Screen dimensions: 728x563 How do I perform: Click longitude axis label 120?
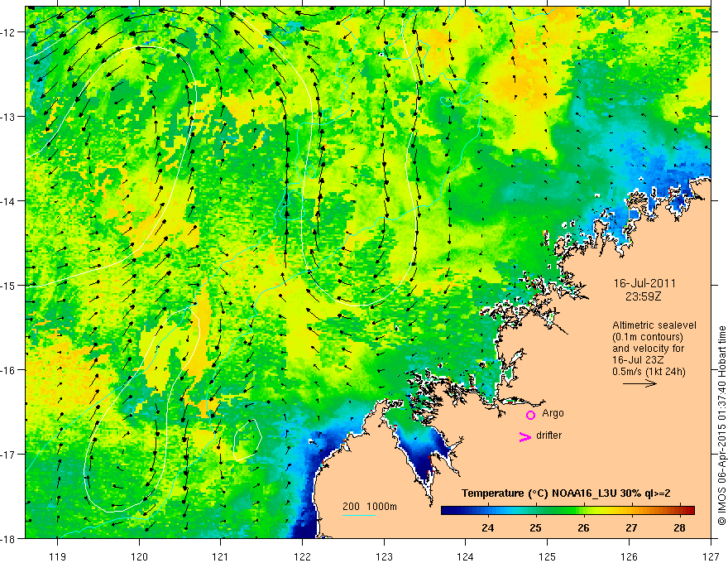(139, 556)
